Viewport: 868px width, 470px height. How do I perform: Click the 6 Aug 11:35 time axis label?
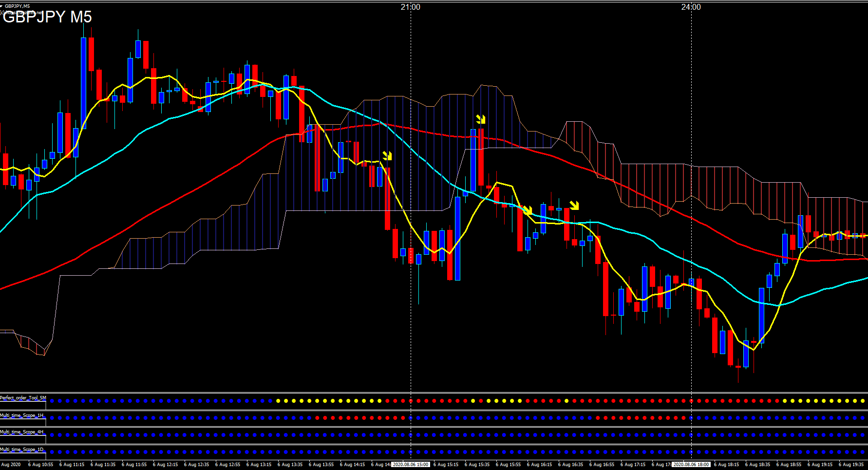[x=103, y=465]
